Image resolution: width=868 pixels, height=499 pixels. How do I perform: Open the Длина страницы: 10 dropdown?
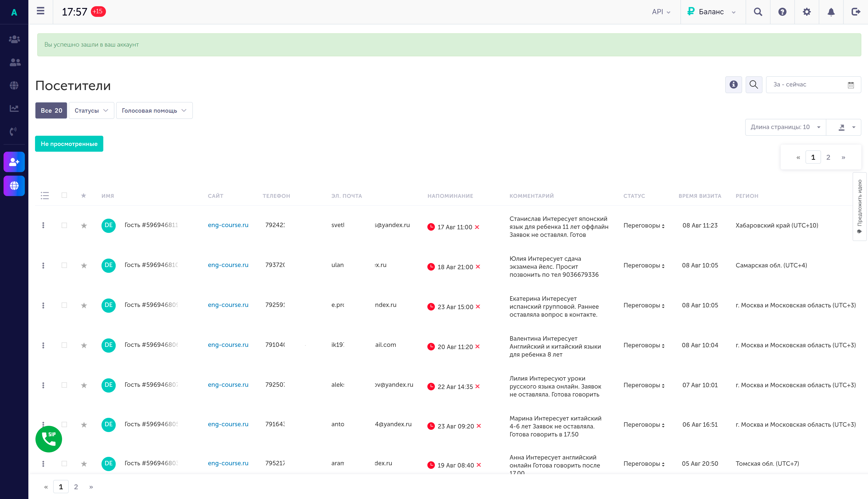click(x=785, y=127)
